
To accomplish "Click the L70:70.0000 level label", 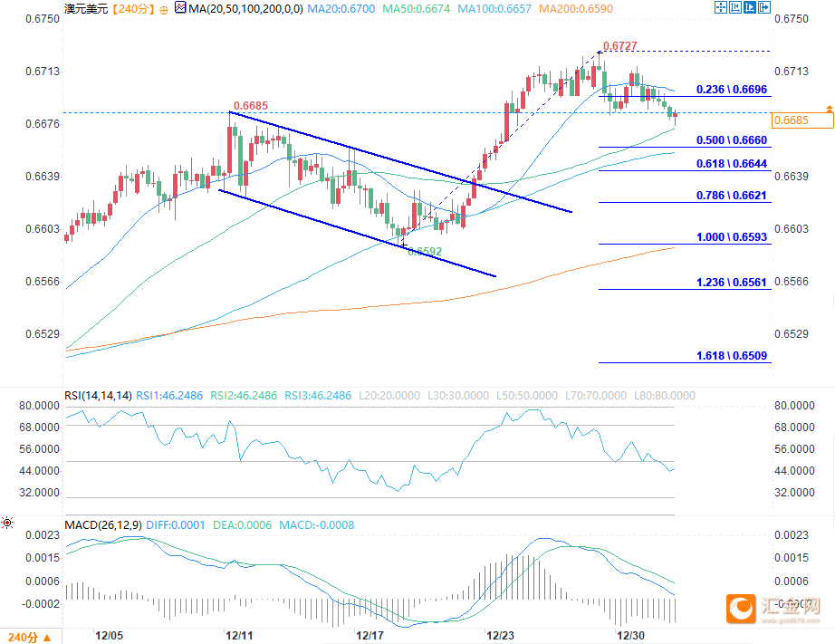I will (595, 396).
